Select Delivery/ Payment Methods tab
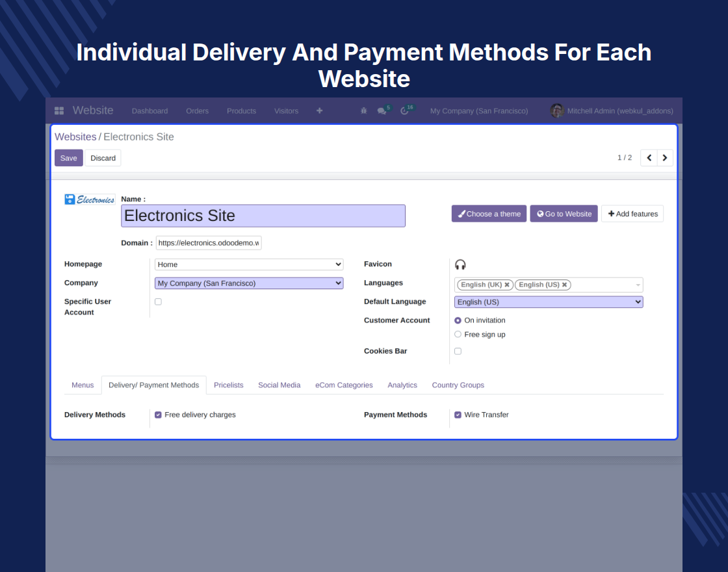The height and width of the screenshot is (572, 728). 153,385
